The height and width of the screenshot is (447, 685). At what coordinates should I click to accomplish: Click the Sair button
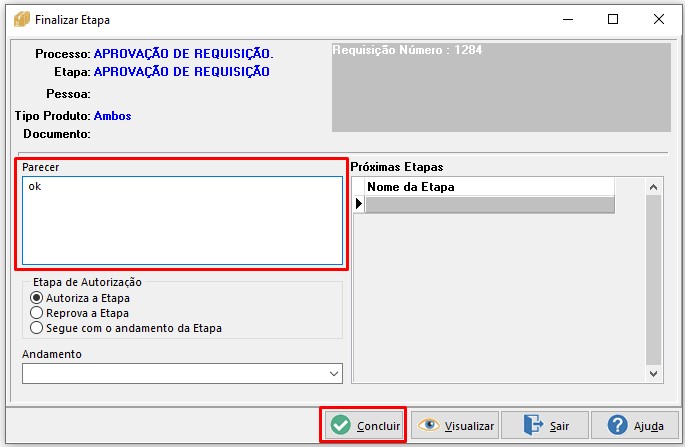point(545,425)
